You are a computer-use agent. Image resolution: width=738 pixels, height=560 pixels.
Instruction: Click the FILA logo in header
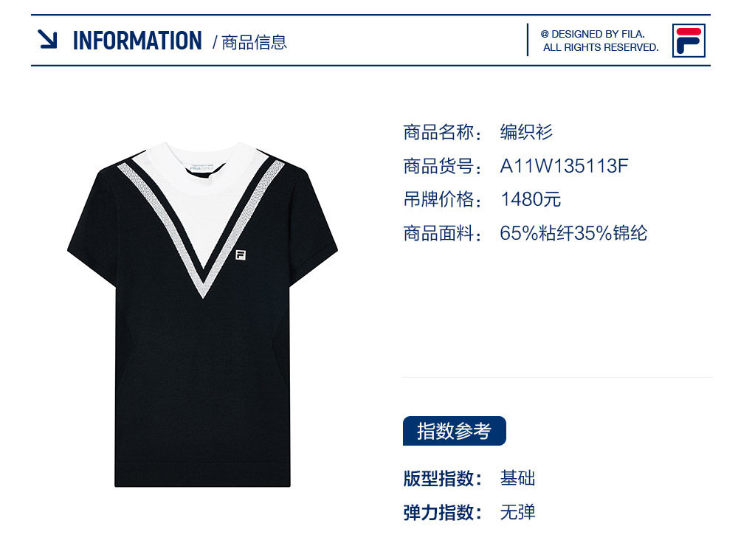[689, 41]
